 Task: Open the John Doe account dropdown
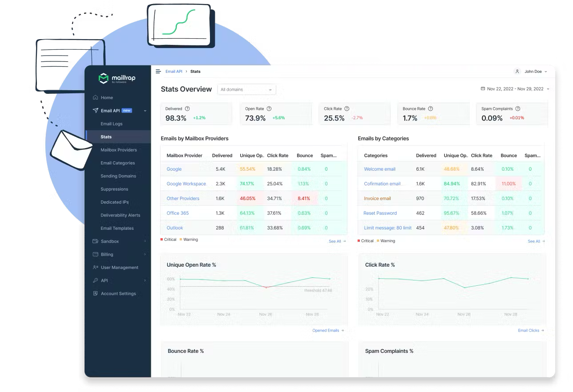533,71
